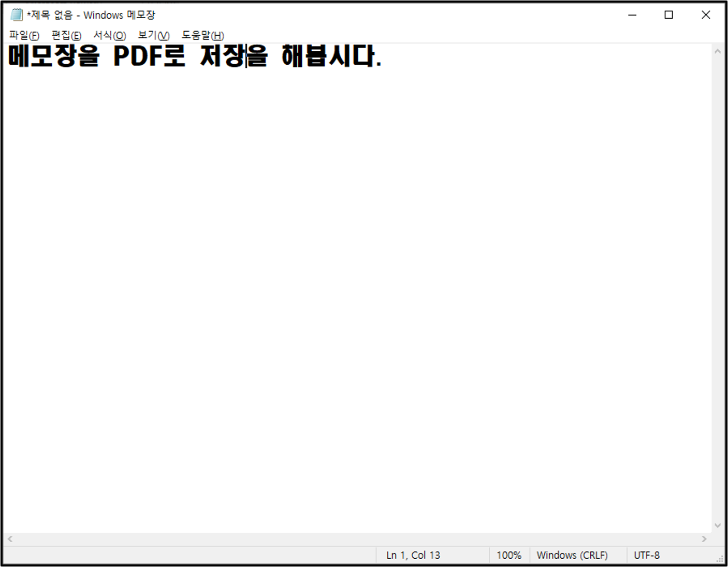
Task: Click the Notepad icon in title bar
Action: pyautogui.click(x=17, y=15)
